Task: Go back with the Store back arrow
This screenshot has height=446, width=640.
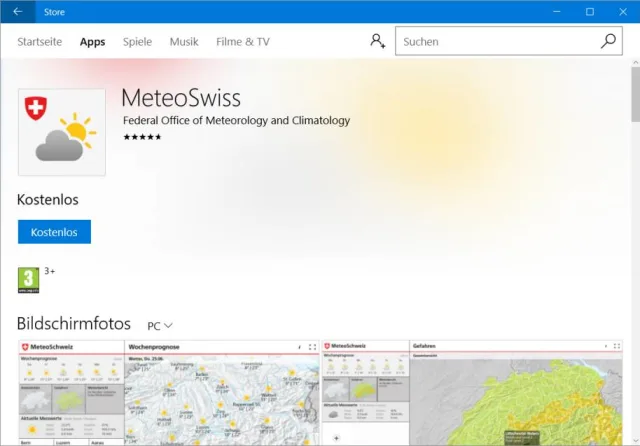Action: 18,11
